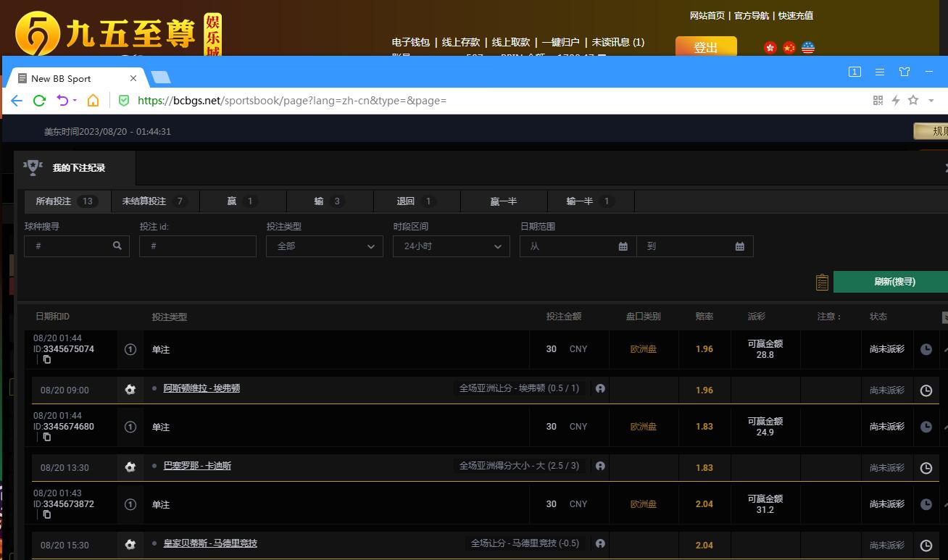Switch to 输 tab showing 3
The height and width of the screenshot is (560, 948).
pos(330,201)
